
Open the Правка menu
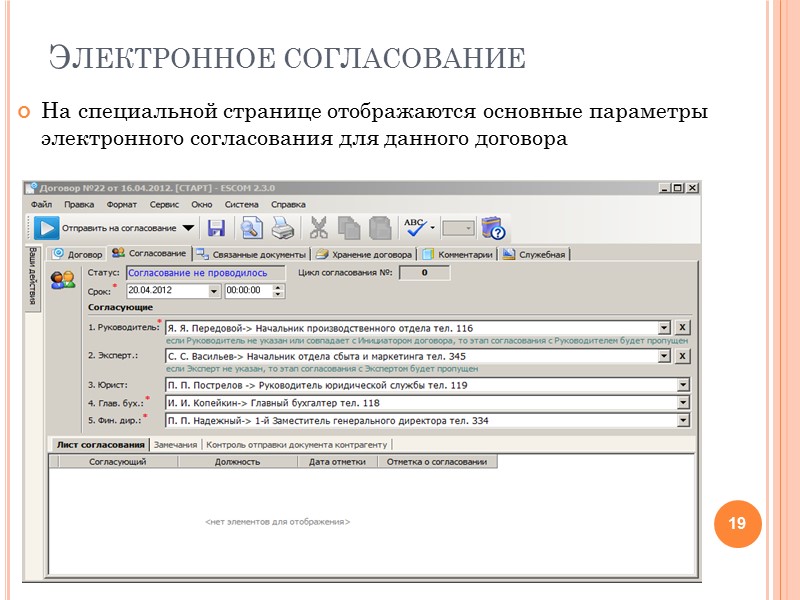pos(79,204)
